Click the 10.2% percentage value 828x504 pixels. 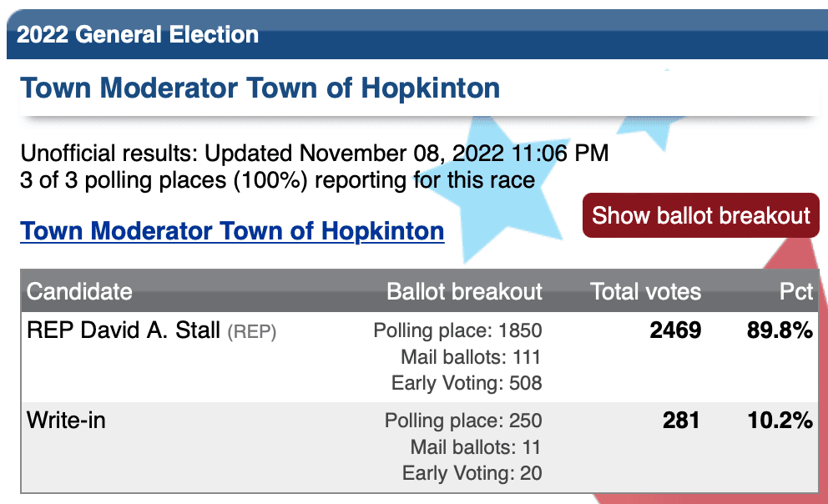tap(780, 421)
